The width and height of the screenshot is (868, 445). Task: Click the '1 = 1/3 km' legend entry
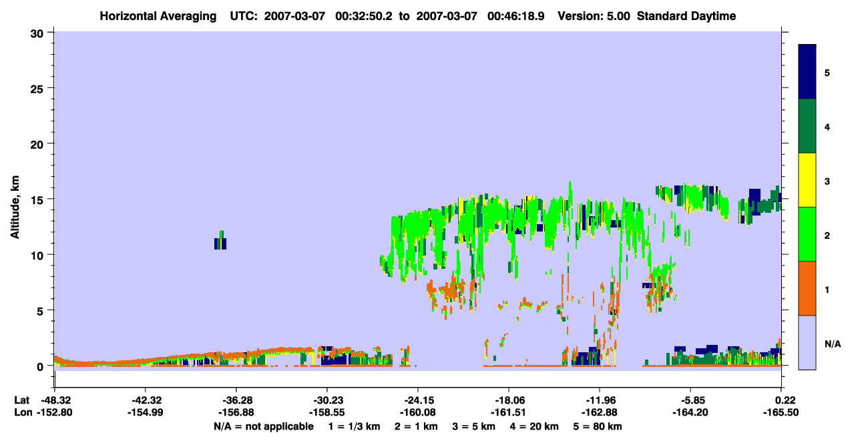coord(355,426)
